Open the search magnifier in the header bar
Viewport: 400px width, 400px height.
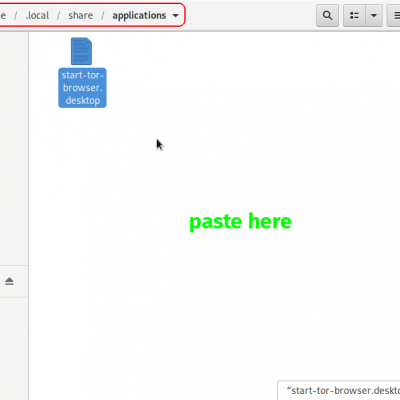(327, 15)
